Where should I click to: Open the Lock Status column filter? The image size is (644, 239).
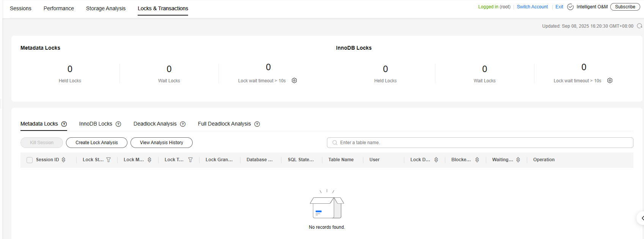108,160
